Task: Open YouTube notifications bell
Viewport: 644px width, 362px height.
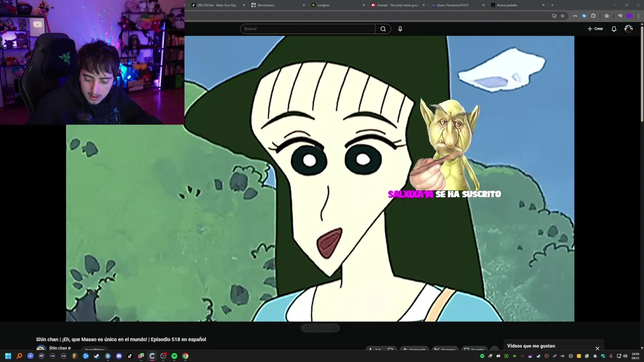Action: coord(614,29)
